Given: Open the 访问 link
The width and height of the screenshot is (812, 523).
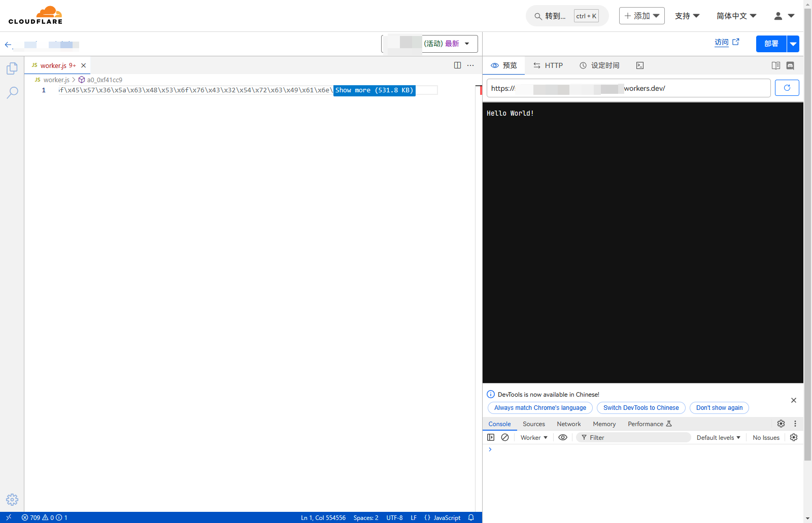Looking at the screenshot, I should coord(722,42).
